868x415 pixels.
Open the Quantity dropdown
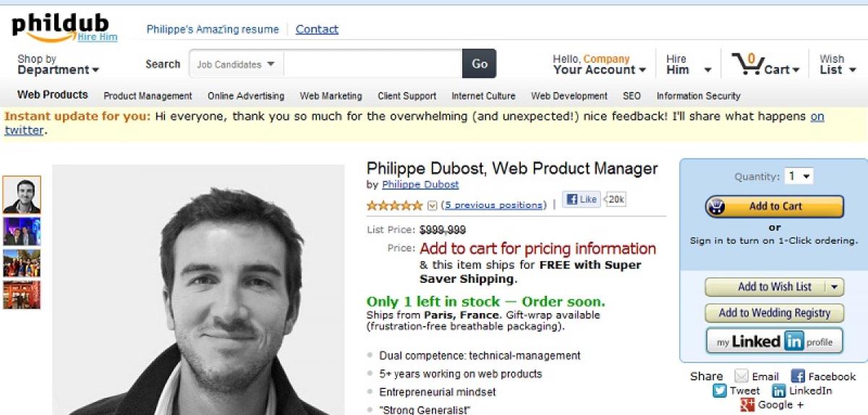[799, 176]
